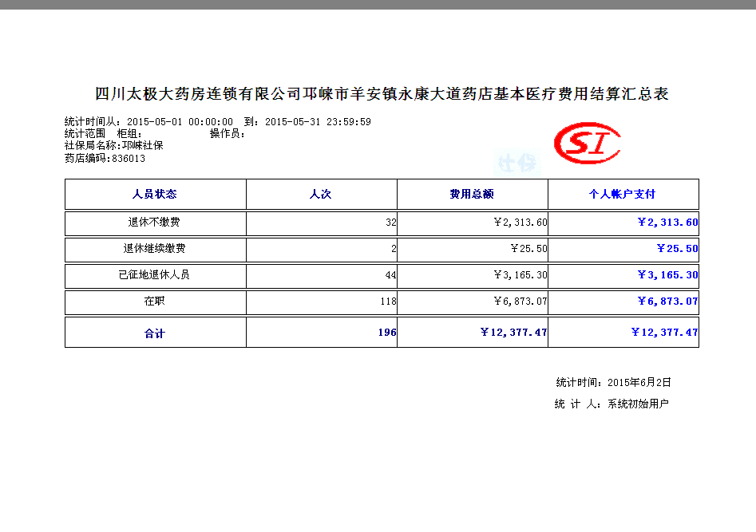Click the red SI social insurance logo
Screen dimensions: 756x532
(x=588, y=143)
